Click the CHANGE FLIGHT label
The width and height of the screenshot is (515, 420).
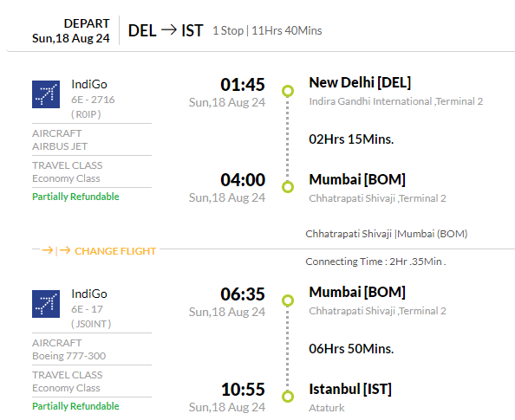point(115,251)
